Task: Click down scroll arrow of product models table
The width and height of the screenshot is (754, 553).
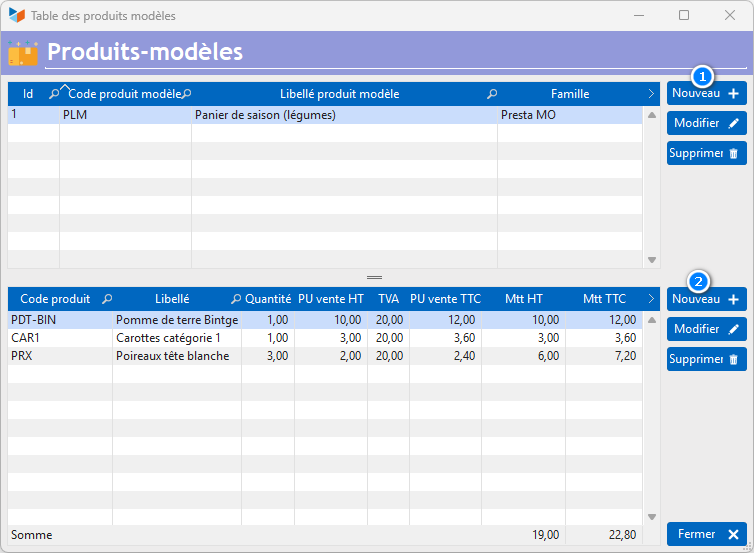Action: click(651, 260)
